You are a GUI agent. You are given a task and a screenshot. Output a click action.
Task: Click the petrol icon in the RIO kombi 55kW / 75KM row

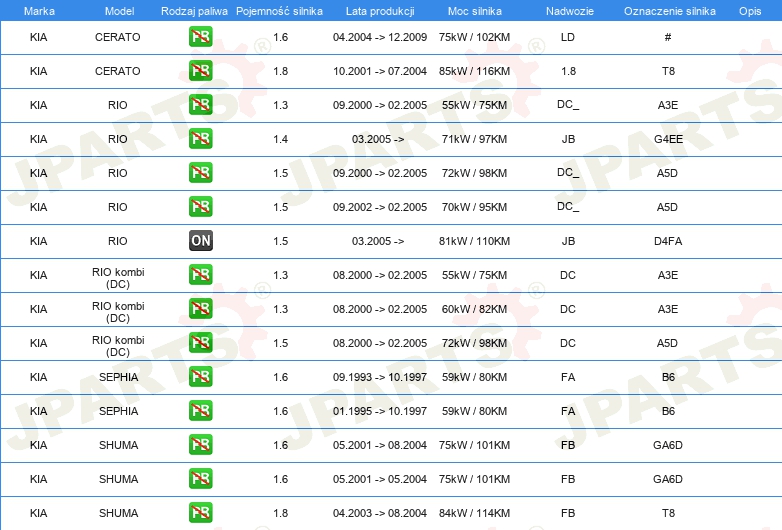(200, 275)
